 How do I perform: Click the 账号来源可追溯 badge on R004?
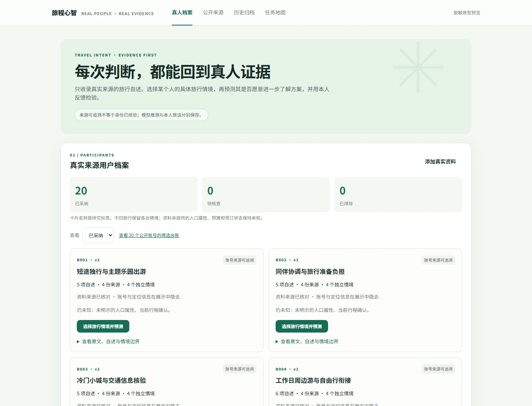click(439, 369)
